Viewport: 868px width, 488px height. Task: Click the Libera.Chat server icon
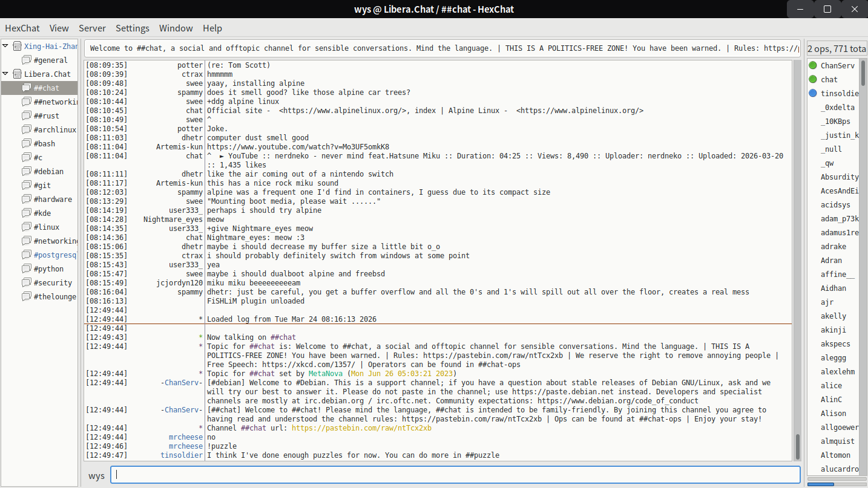(17, 74)
